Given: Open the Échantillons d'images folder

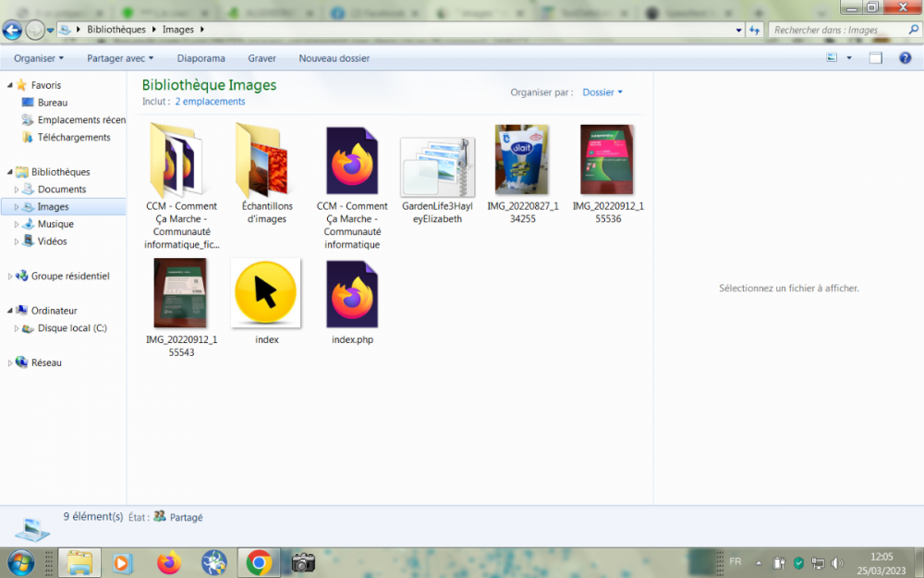Looking at the screenshot, I should [x=265, y=161].
